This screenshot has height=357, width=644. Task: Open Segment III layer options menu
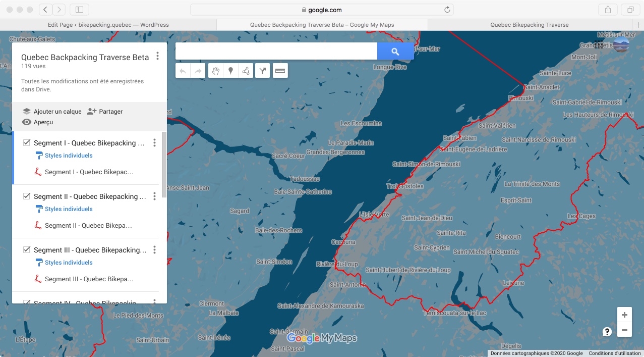click(155, 250)
